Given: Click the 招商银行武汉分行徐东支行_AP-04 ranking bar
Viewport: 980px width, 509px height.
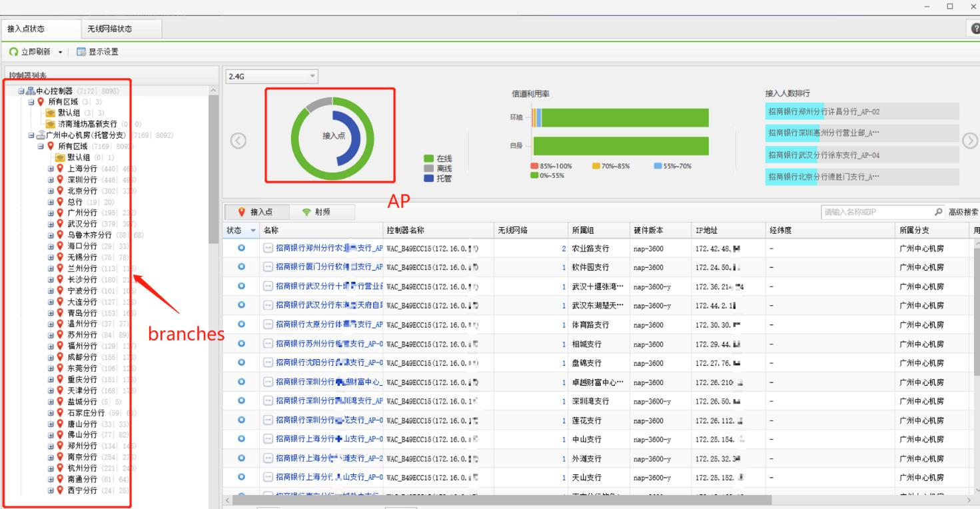Looking at the screenshot, I should pos(862,155).
